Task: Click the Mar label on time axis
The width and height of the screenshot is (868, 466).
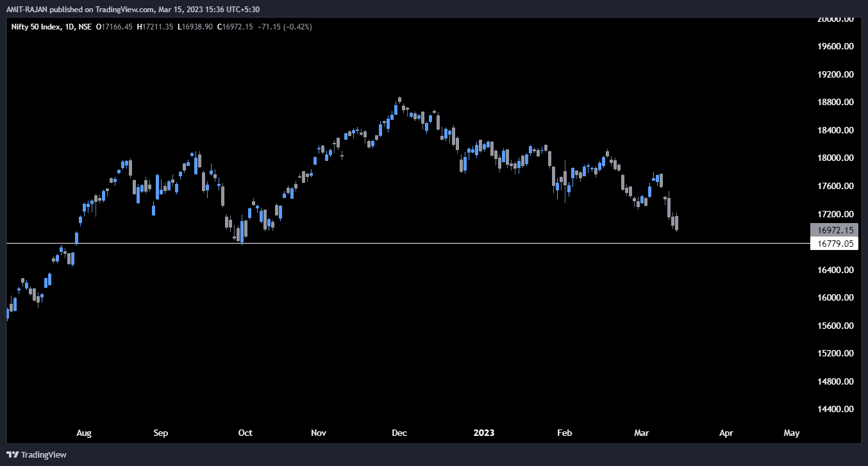Action: coord(642,433)
